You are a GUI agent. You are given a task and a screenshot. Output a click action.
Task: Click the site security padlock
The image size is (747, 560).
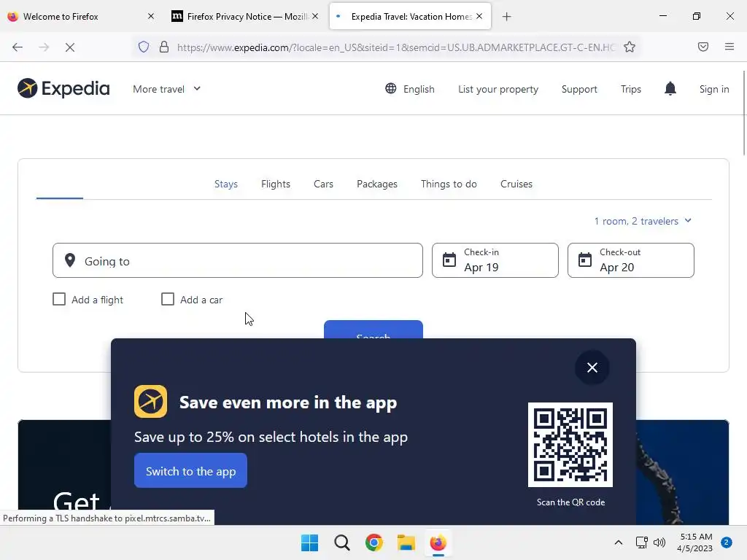click(x=164, y=47)
